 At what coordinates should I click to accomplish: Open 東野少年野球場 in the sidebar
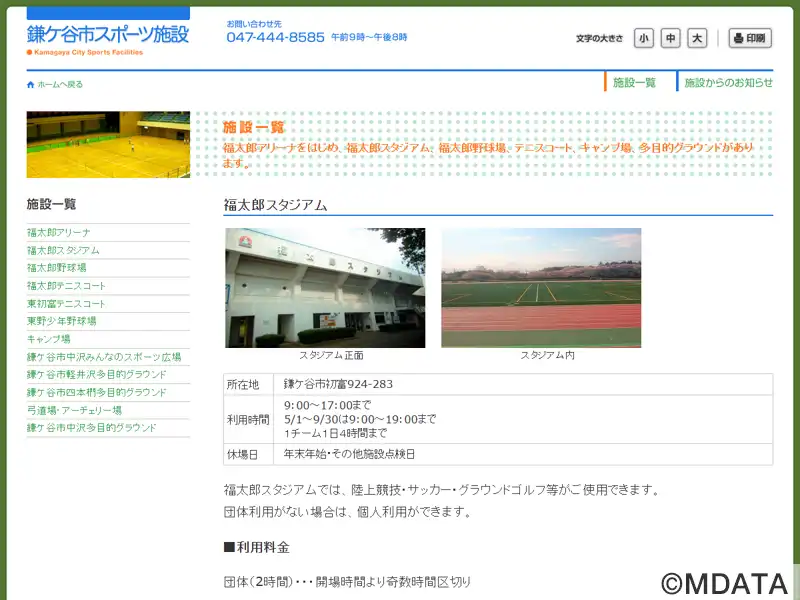click(x=61, y=321)
